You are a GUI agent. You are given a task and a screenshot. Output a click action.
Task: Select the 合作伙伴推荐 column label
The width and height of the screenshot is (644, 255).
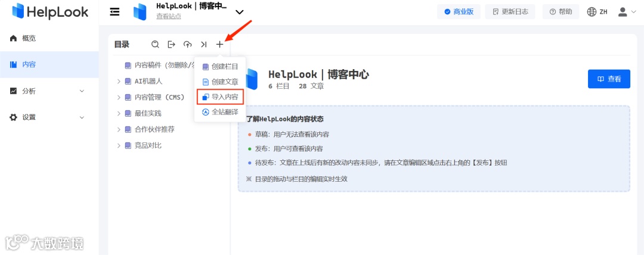154,129
